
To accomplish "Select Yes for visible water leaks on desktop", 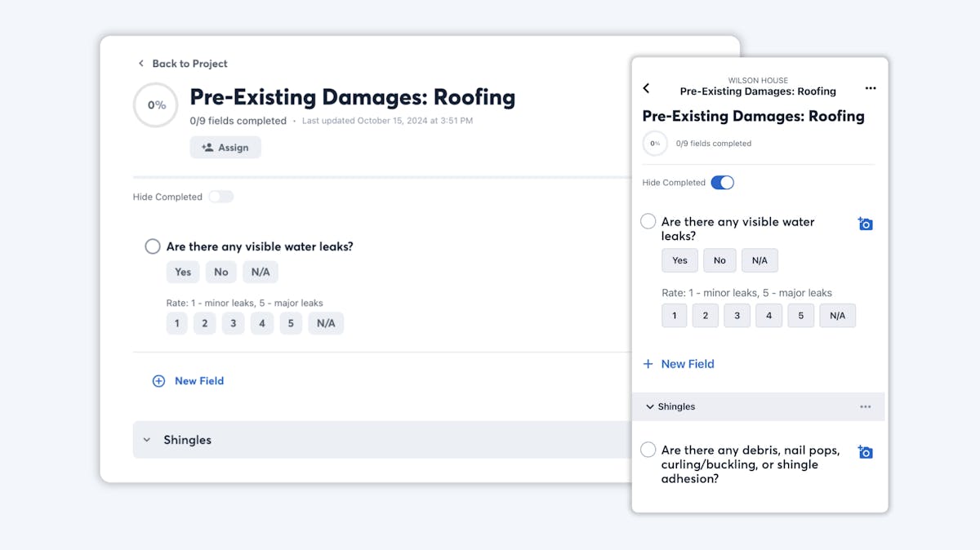I will tap(183, 272).
